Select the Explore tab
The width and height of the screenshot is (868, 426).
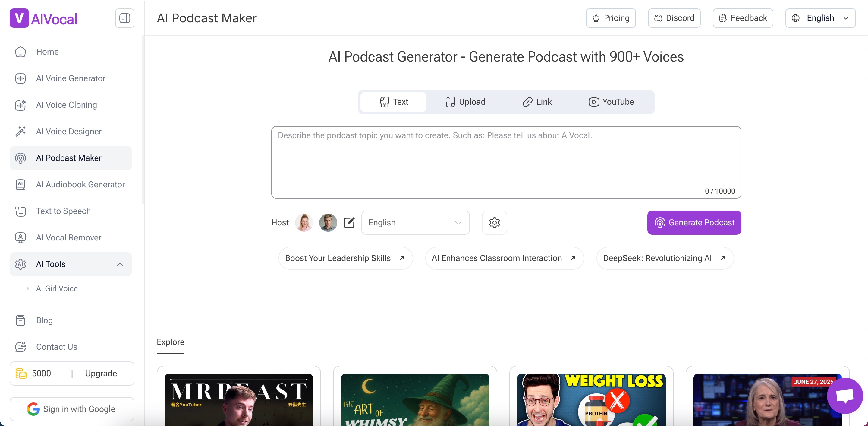tap(171, 342)
